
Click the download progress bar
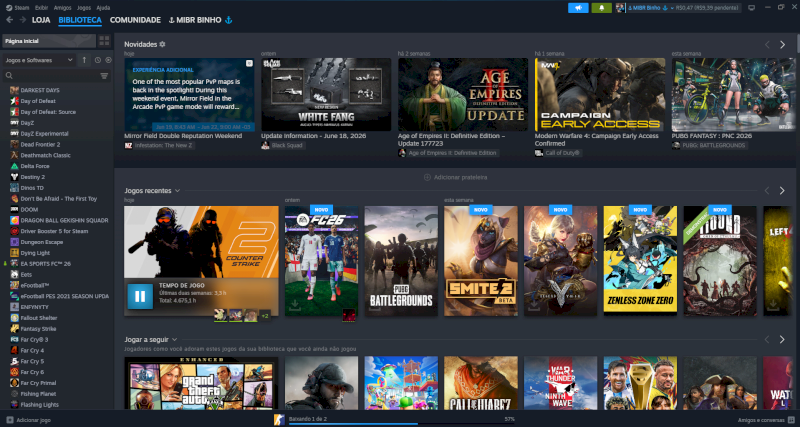(401, 423)
